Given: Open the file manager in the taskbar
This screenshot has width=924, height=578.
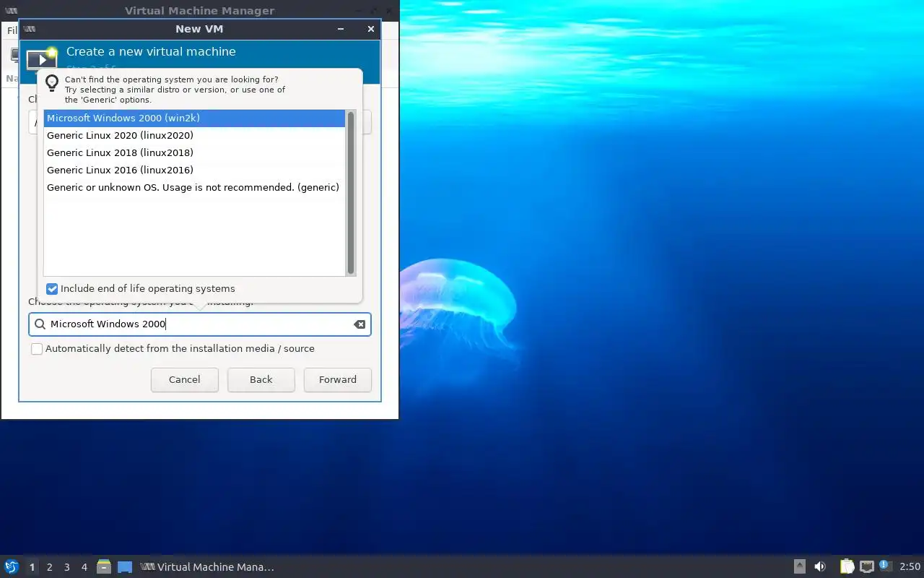Looking at the screenshot, I should (104, 567).
